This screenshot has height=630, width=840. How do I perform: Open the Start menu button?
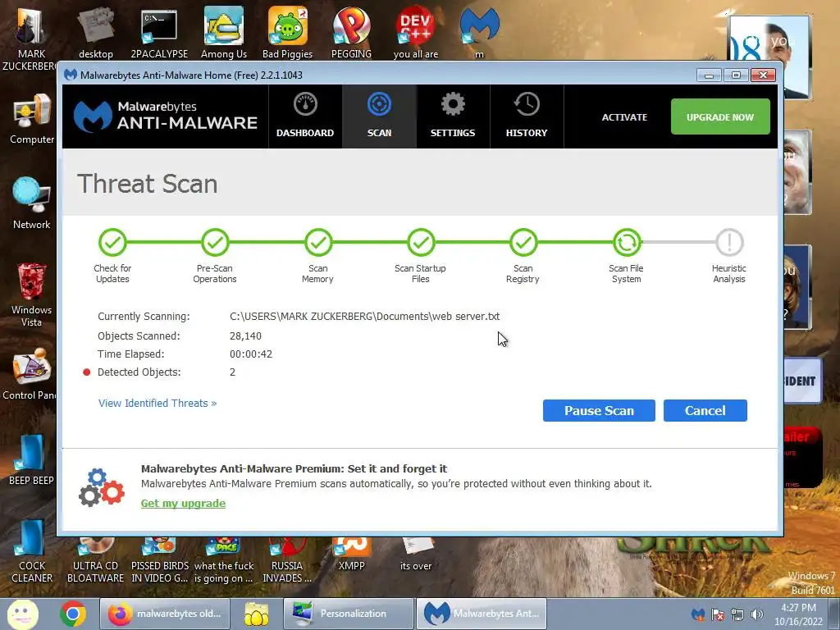pos(22,614)
